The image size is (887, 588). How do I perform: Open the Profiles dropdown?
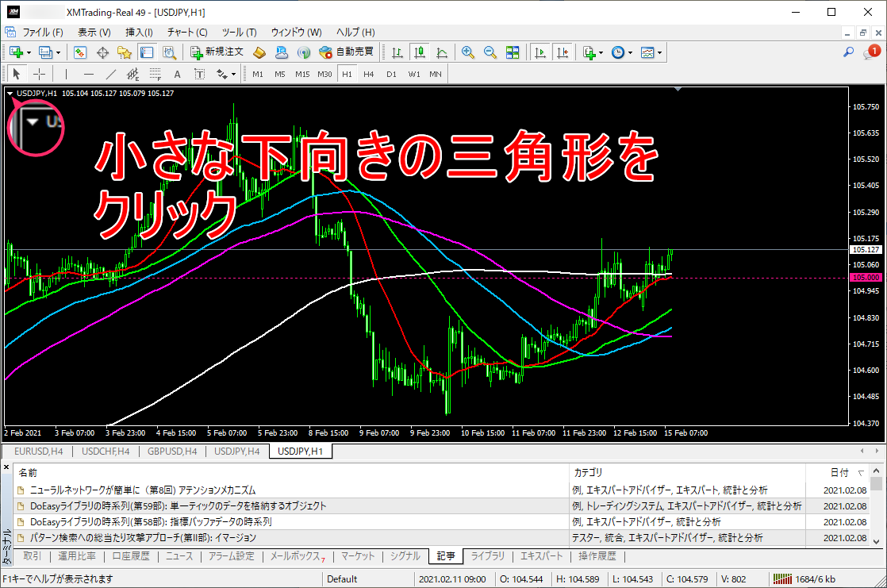(x=48, y=52)
